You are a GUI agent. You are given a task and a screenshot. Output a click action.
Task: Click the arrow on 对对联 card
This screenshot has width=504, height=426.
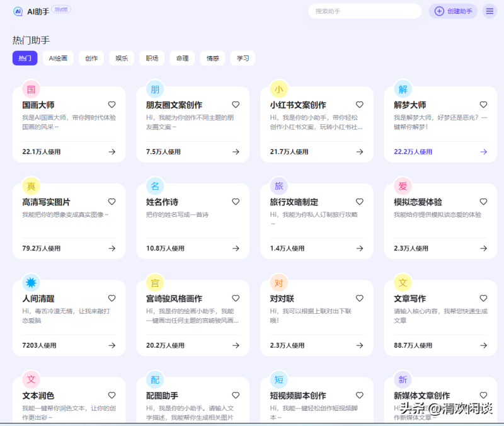[360, 345]
